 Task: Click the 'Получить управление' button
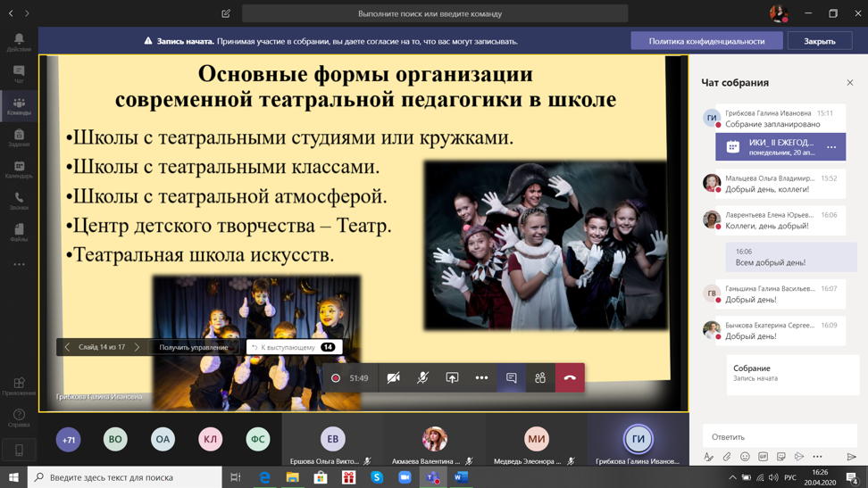(193, 347)
